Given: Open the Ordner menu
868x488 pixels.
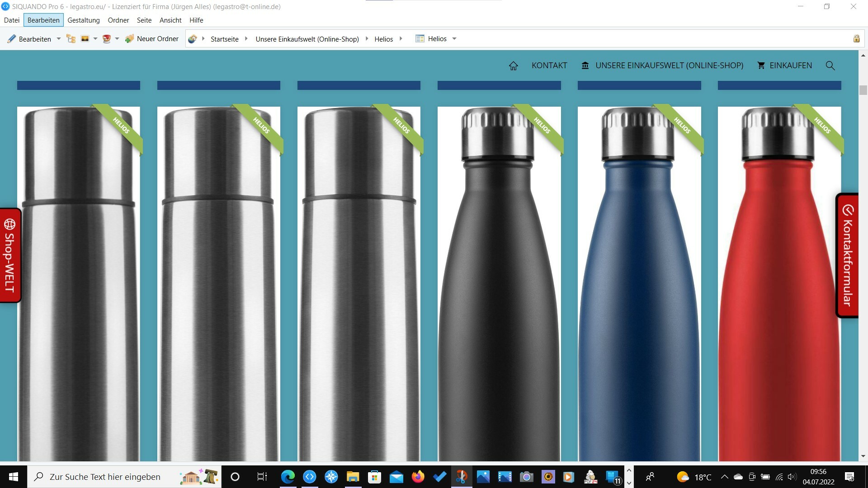Looking at the screenshot, I should pyautogui.click(x=118, y=20).
